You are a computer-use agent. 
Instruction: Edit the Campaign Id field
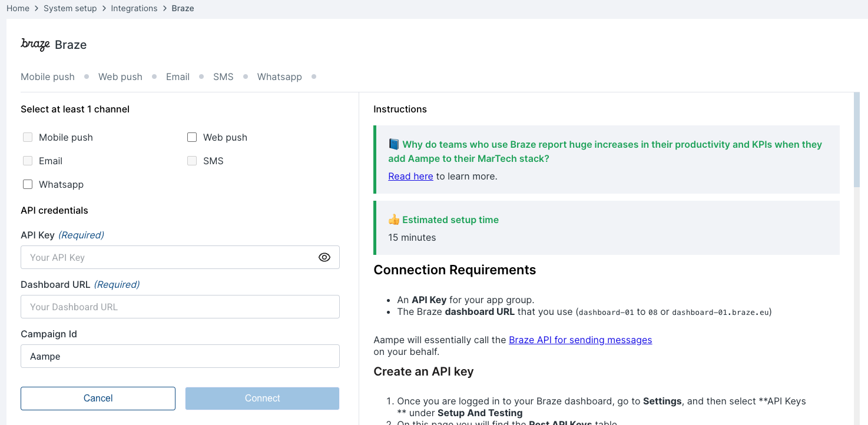[x=180, y=356]
